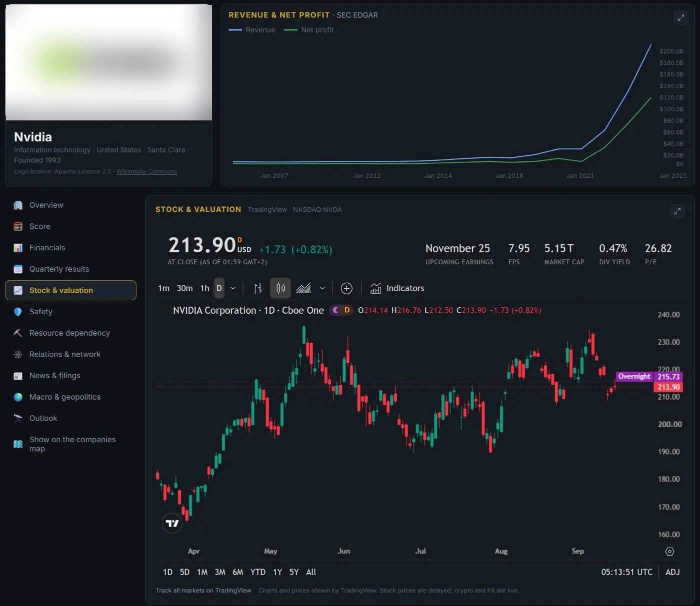Toggle the Net profit legend series
Image resolution: width=700 pixels, height=606 pixels.
309,30
